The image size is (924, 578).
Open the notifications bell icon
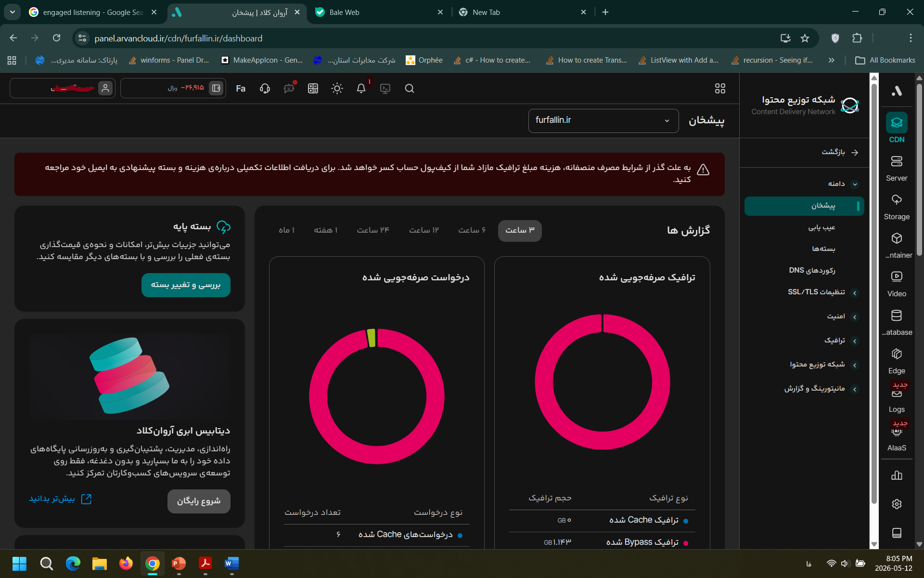click(x=361, y=89)
